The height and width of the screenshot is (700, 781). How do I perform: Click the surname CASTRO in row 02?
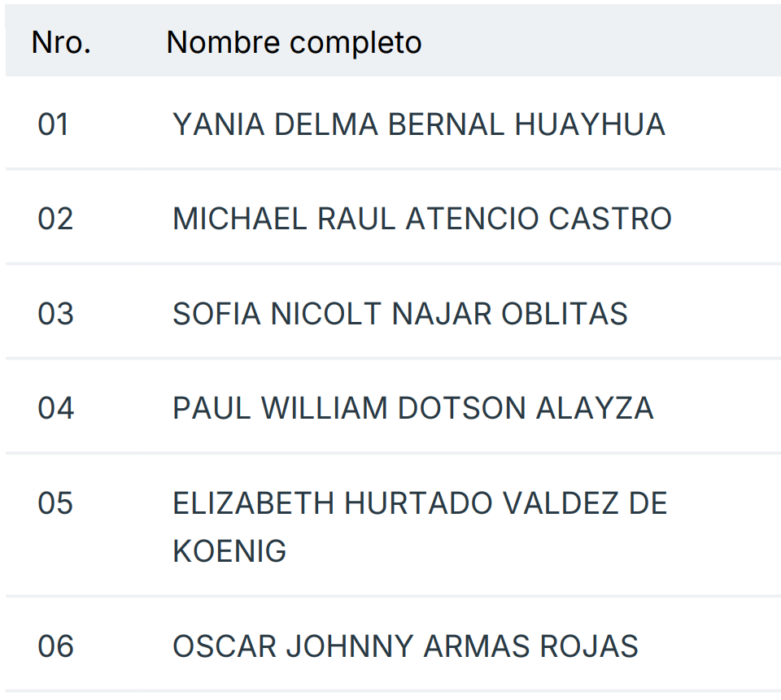(610, 219)
